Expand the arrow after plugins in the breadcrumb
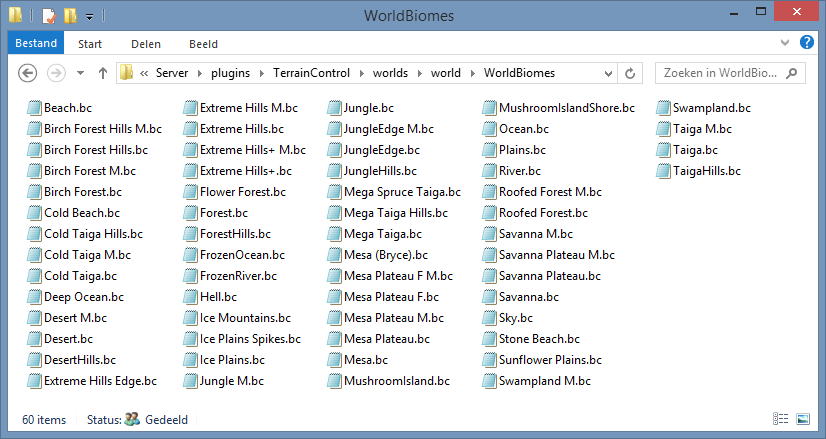The height and width of the screenshot is (439, 826). pyautogui.click(x=261, y=74)
